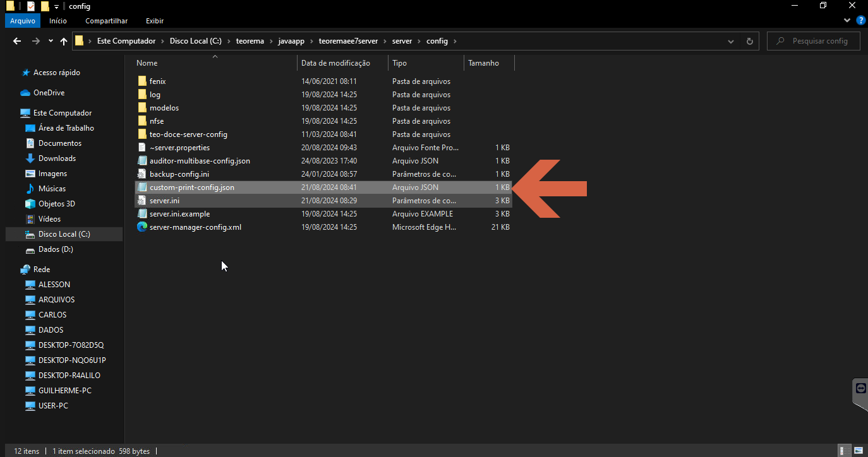The height and width of the screenshot is (457, 868).
Task: Open Vídeos in sidebar
Action: [x=49, y=219]
